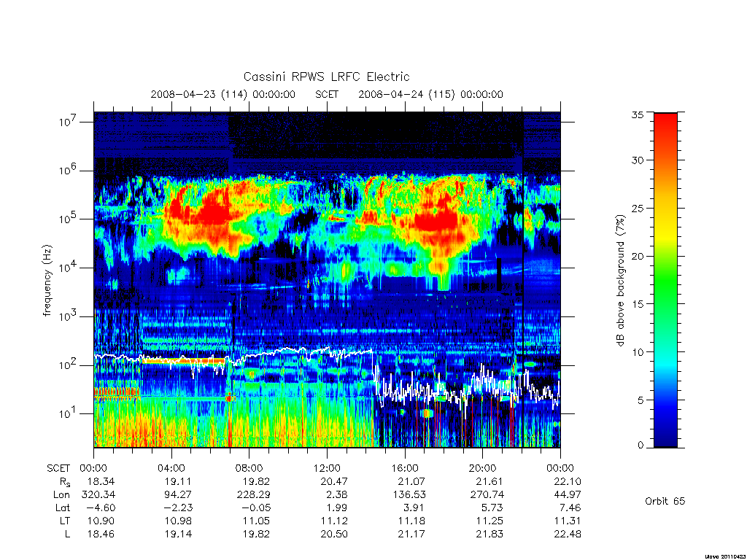Viewport: 747px width, 560px height.
Task: Click the start date '2008-04-23 (114) 00:00:00'
Action: (223, 94)
